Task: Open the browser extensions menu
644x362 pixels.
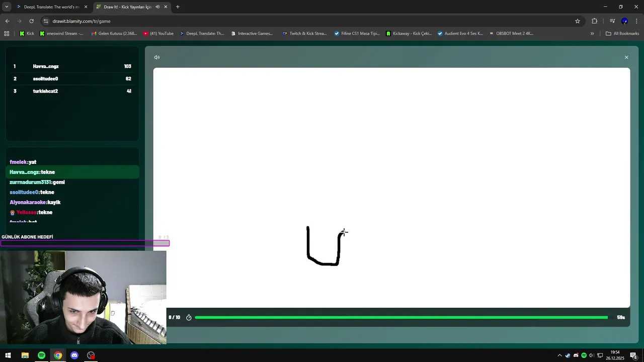Action: pos(595,21)
